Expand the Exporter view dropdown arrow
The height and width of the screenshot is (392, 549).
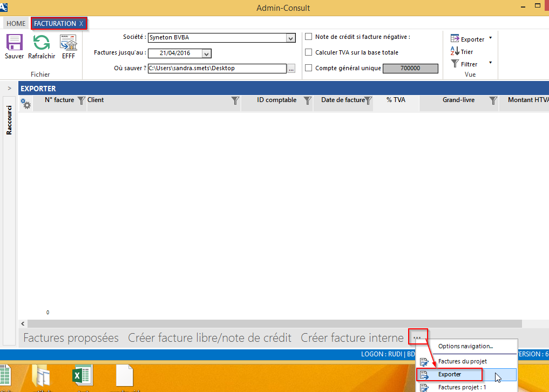490,38
